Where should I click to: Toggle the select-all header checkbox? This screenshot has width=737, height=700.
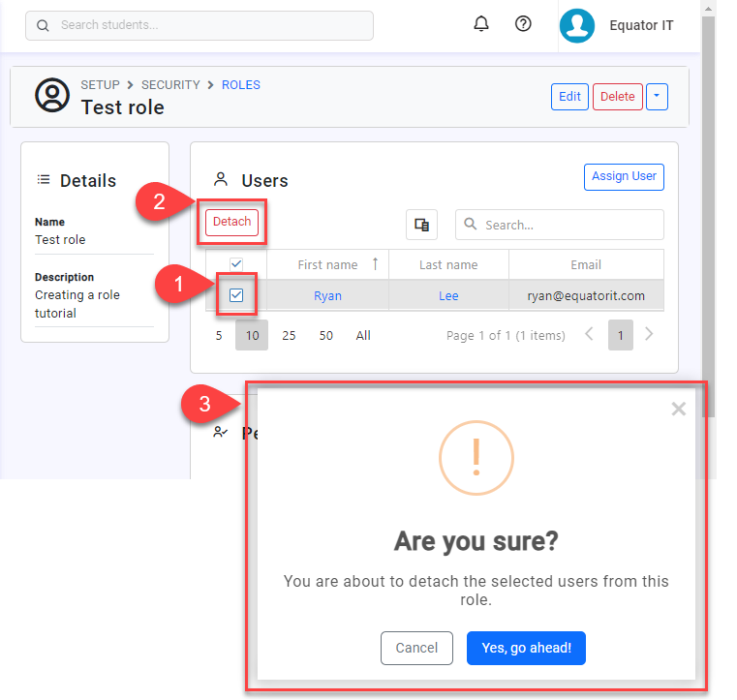(x=236, y=264)
